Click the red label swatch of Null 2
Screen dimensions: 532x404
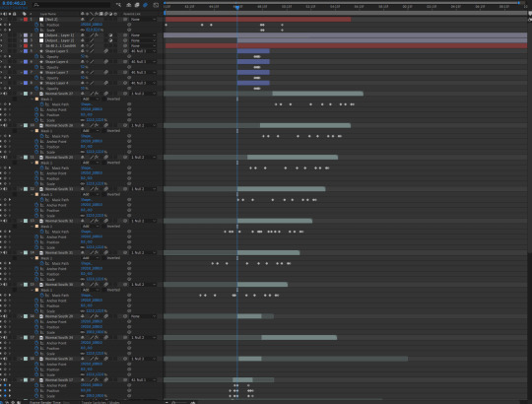click(26, 20)
